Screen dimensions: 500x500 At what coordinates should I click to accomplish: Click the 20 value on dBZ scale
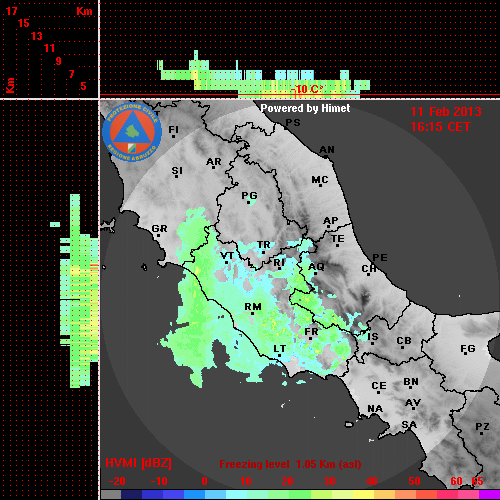point(287,481)
